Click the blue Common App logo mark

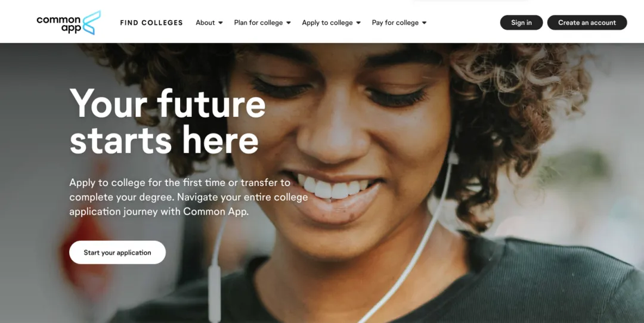(x=91, y=23)
